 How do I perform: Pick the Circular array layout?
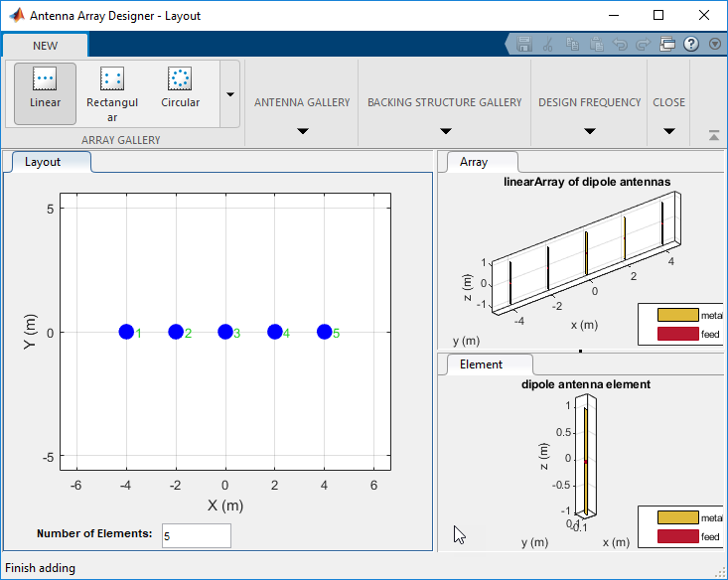coord(180,93)
